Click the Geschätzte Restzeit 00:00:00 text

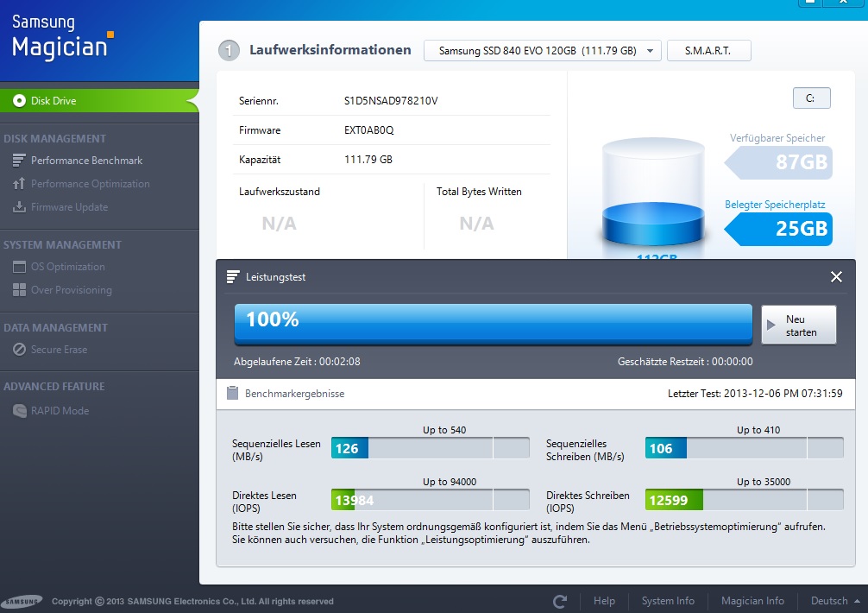(x=685, y=362)
